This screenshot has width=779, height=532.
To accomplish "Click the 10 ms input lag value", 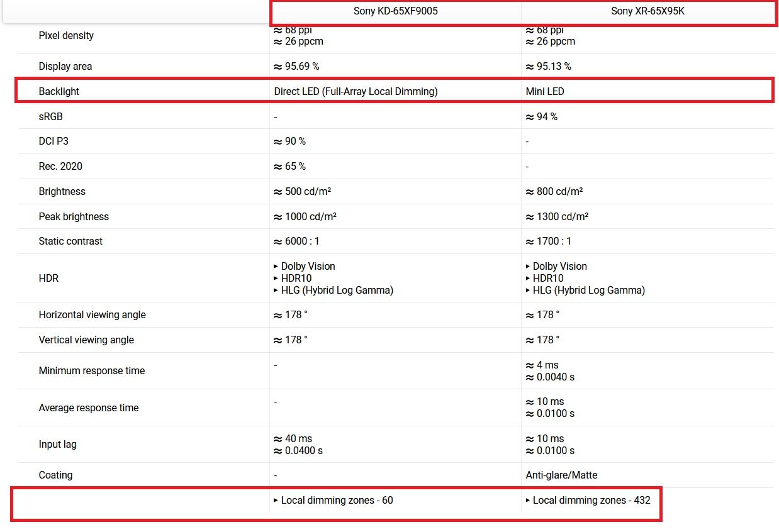I will click(x=544, y=438).
